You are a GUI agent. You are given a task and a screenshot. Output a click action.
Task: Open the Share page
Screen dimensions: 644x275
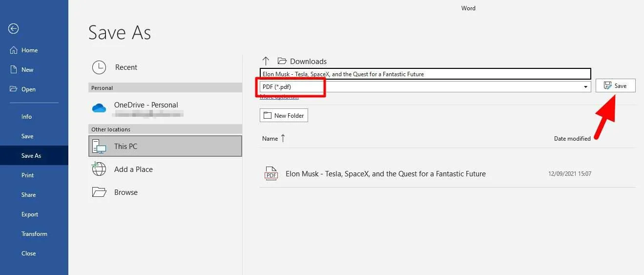pos(28,195)
